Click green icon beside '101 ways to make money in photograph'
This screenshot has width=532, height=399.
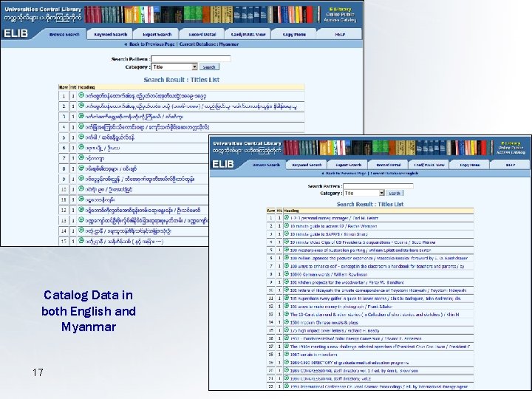click(x=287, y=306)
